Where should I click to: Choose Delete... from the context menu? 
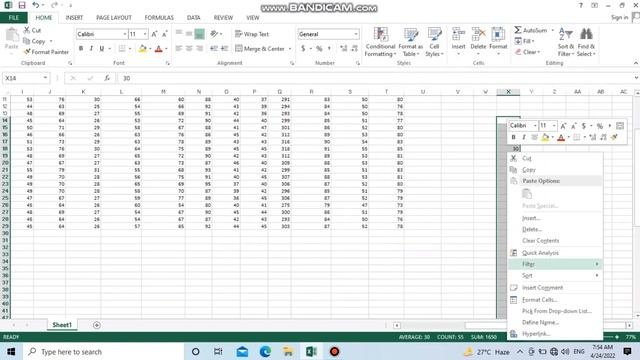pyautogui.click(x=555, y=229)
